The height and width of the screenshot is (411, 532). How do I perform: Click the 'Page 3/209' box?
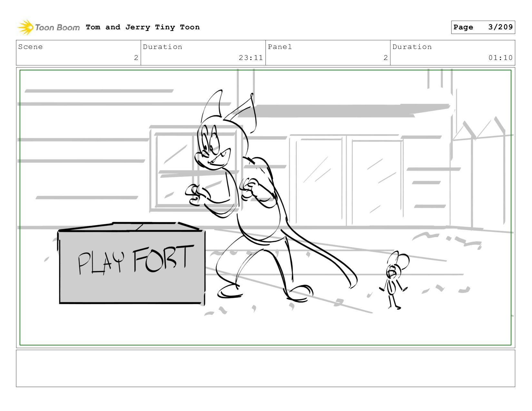[x=483, y=27]
